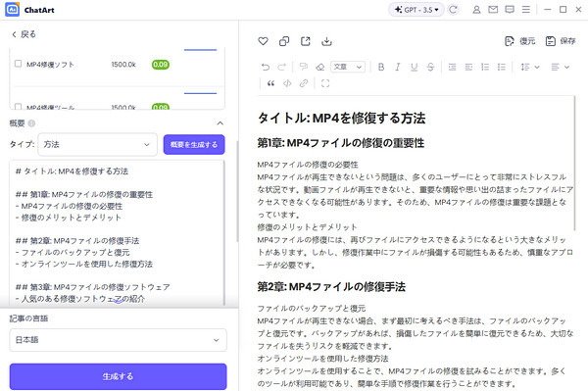Click the 生成する button

(x=118, y=376)
